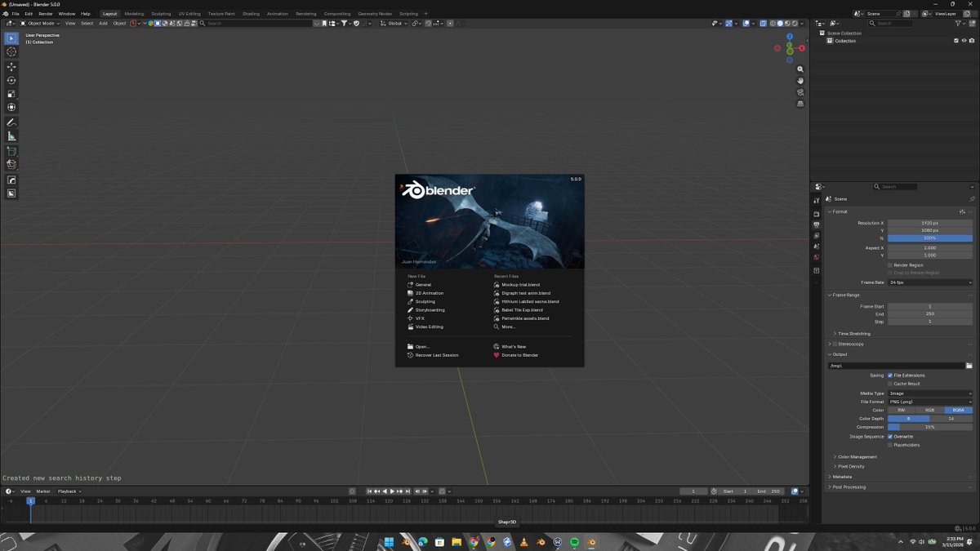The image size is (980, 551).
Task: Select the Rotate tool
Action: coord(11,80)
